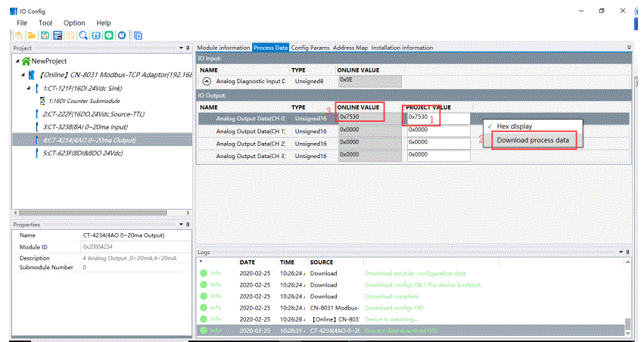The width and height of the screenshot is (644, 342).
Task: Click the IO Config app icon in title bar
Action: (x=14, y=11)
